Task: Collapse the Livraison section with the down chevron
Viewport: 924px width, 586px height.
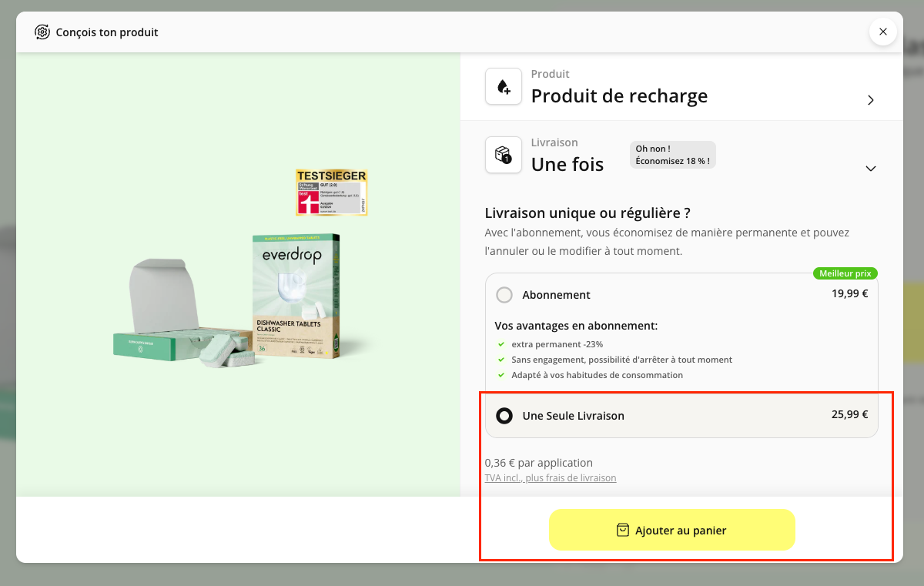Action: 871,168
